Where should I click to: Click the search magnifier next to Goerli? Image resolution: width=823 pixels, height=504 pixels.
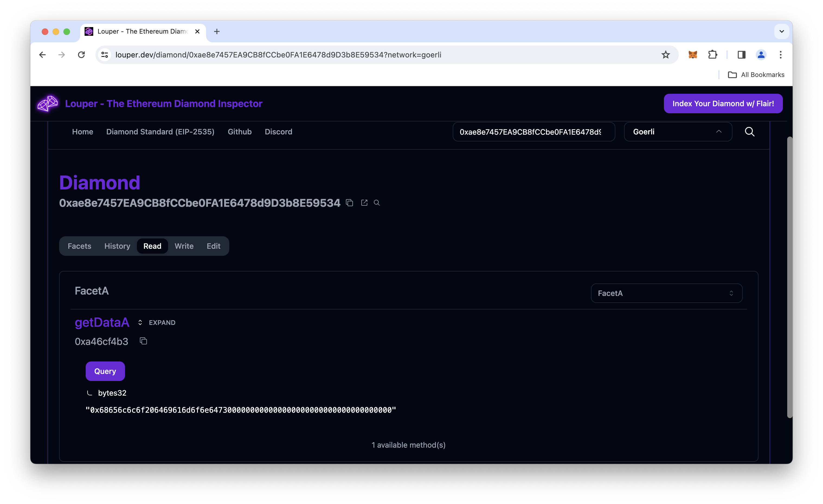[x=750, y=132]
